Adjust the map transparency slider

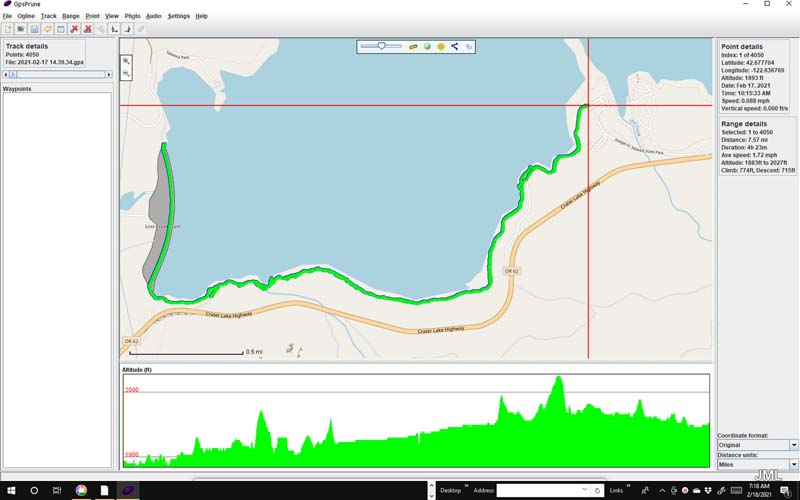[x=381, y=46]
